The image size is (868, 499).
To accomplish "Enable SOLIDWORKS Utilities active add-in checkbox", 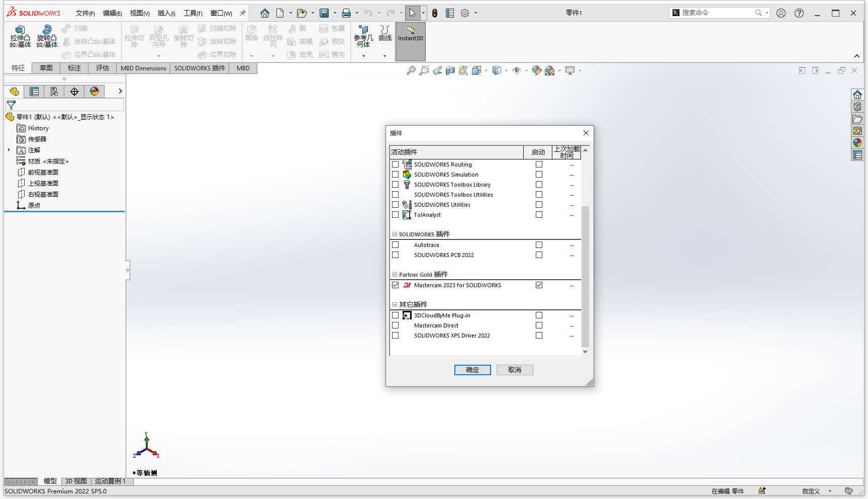I will (x=396, y=205).
